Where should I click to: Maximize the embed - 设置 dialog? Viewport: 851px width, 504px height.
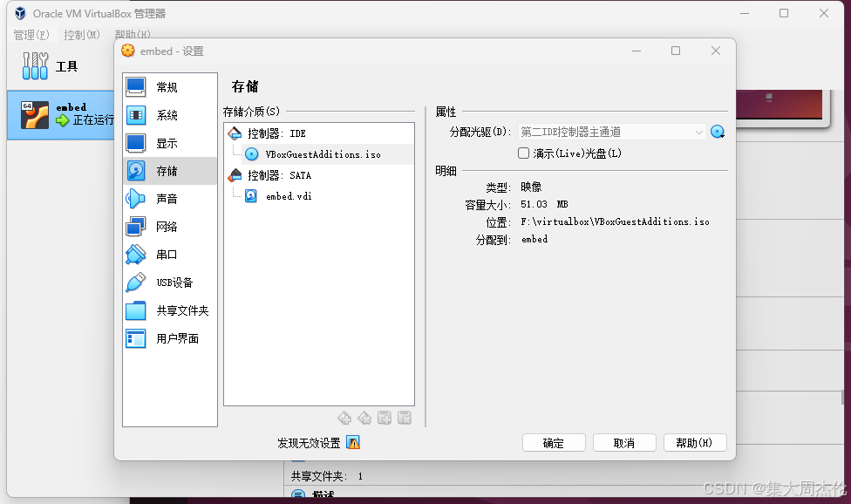point(676,51)
